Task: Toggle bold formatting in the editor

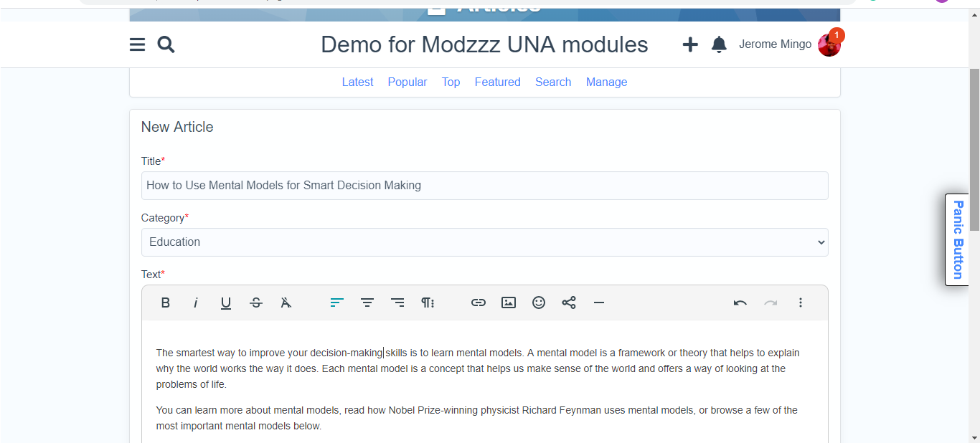Action: coord(165,303)
